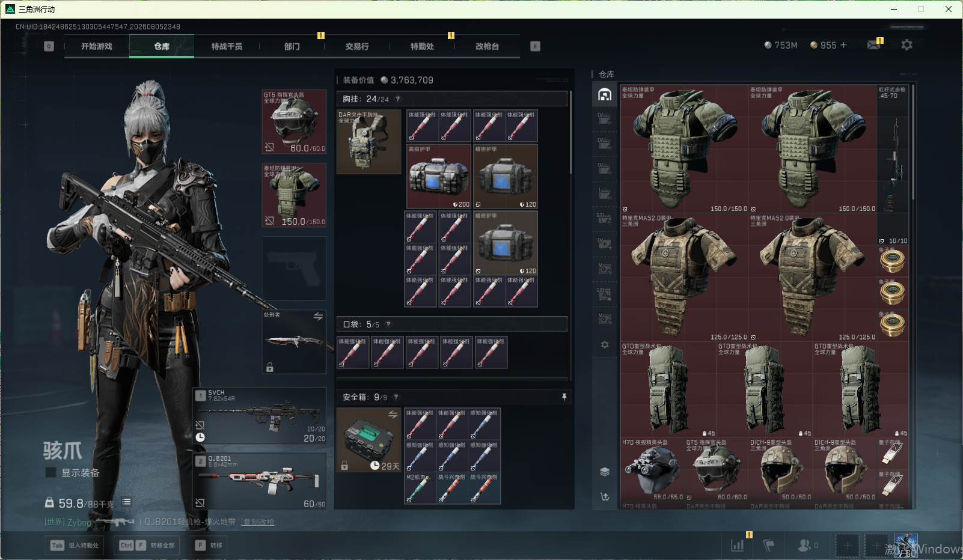This screenshot has width=963, height=560.
Task: Select the 仓库 tab
Action: (162, 46)
